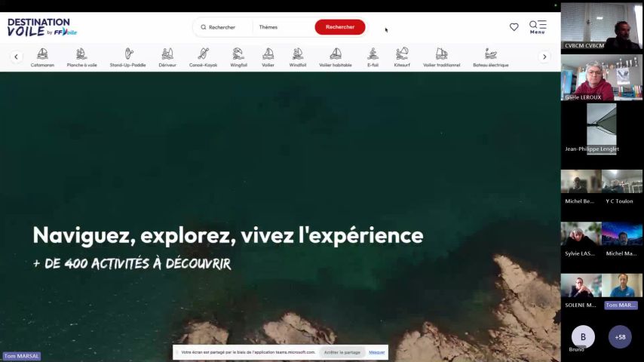Click the hero headline Naviguez, explorez text
Viewport: 644px width, 362px height.
point(228,235)
